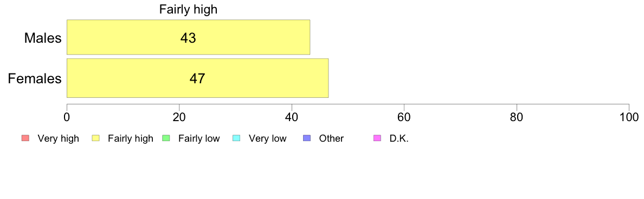Click the Very low legend text
Viewport: 644px width, 199px height.
267,139
